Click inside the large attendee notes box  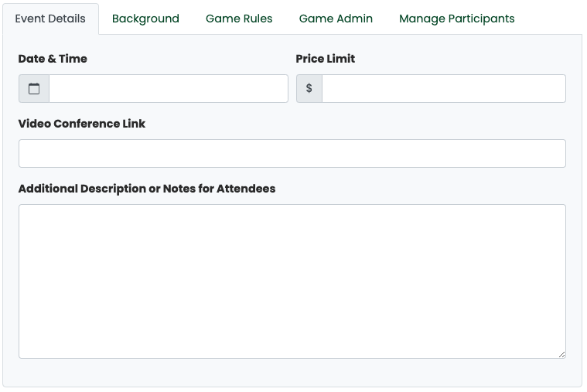(x=292, y=281)
